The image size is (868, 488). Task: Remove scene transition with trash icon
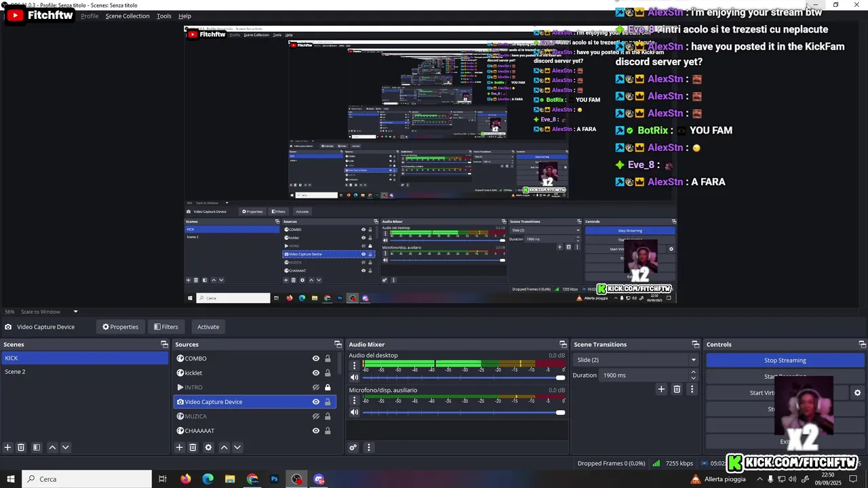click(x=677, y=389)
